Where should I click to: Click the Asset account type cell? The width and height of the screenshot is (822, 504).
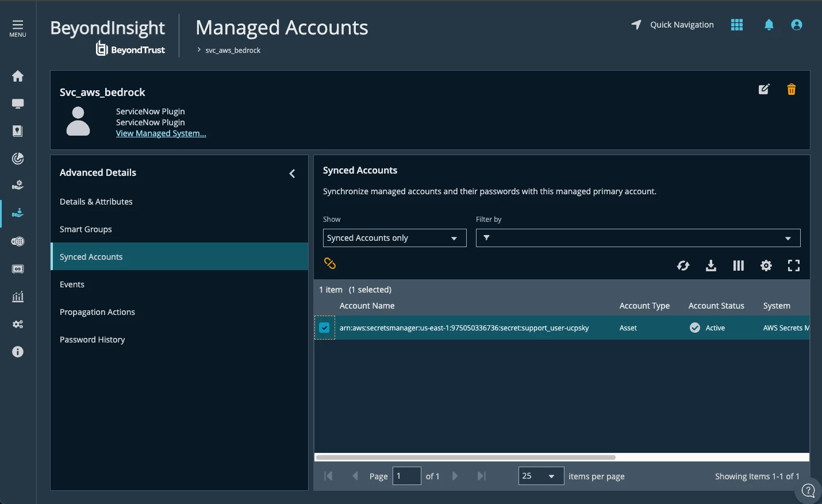(628, 328)
